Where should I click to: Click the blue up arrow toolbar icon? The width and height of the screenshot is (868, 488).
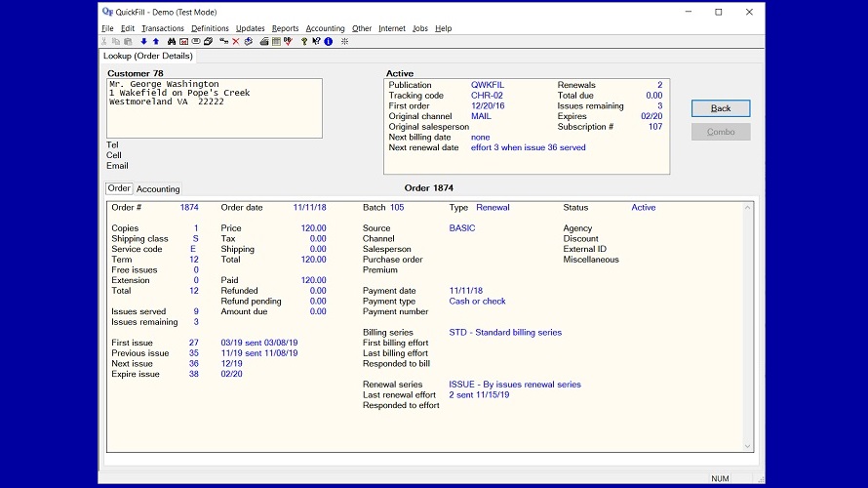(x=156, y=42)
